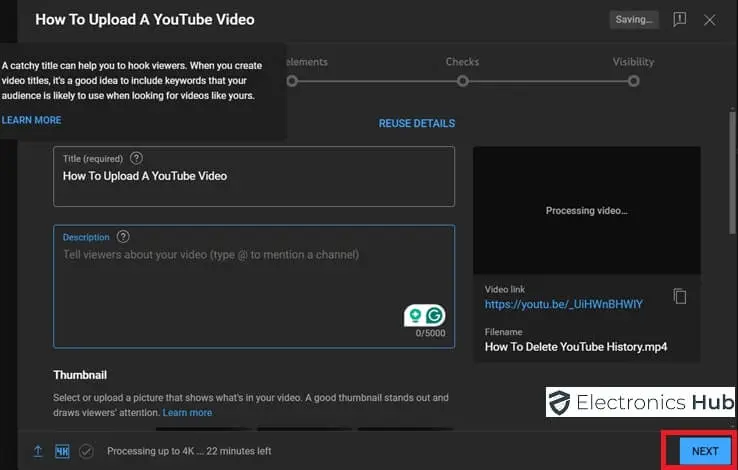Image resolution: width=738 pixels, height=470 pixels.
Task: Click the Thumbnail section heading
Action: click(x=80, y=375)
